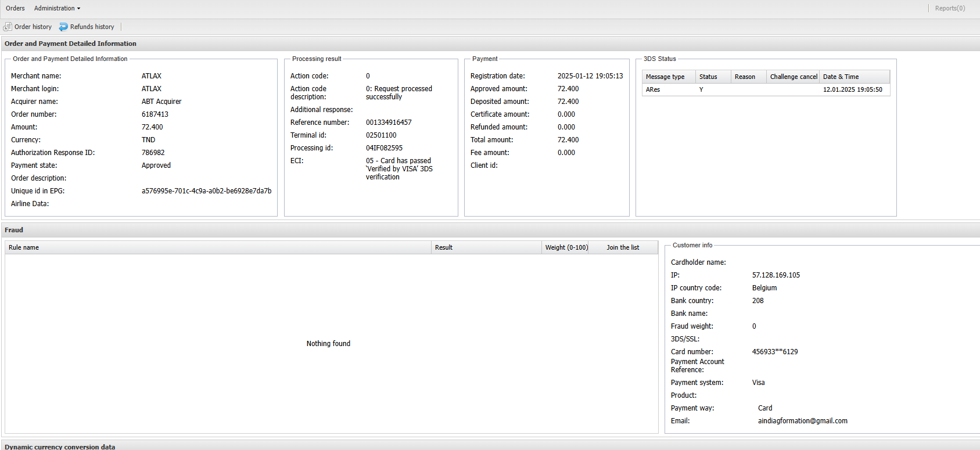The width and height of the screenshot is (980, 450).
Task: Click the customer email aindiagformation@gmail.com
Action: click(802, 421)
